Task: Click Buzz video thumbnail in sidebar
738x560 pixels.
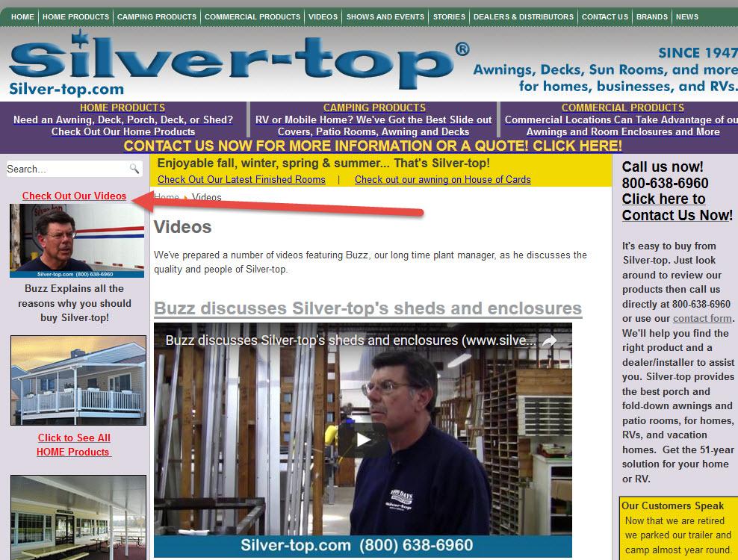Action: [x=77, y=240]
